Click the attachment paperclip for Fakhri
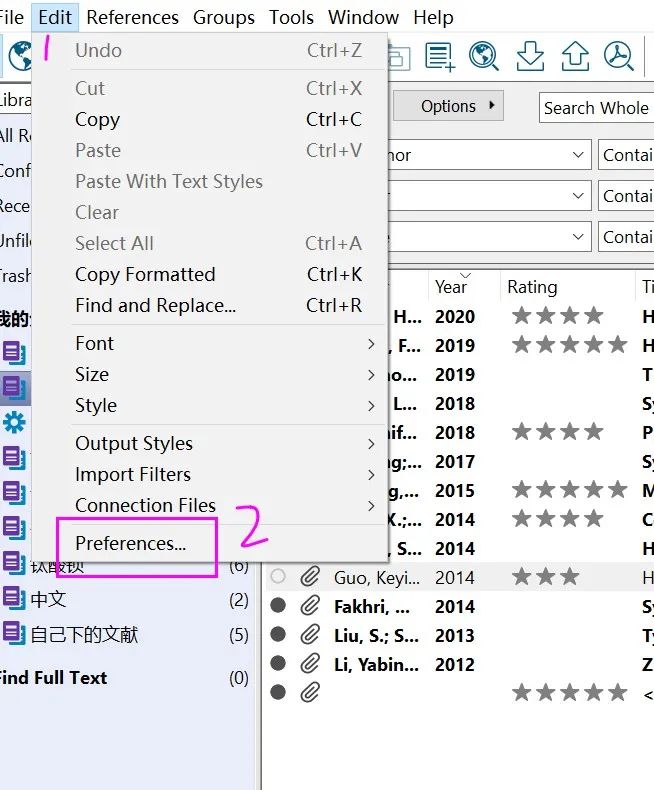Image resolution: width=654 pixels, height=790 pixels. (x=310, y=606)
